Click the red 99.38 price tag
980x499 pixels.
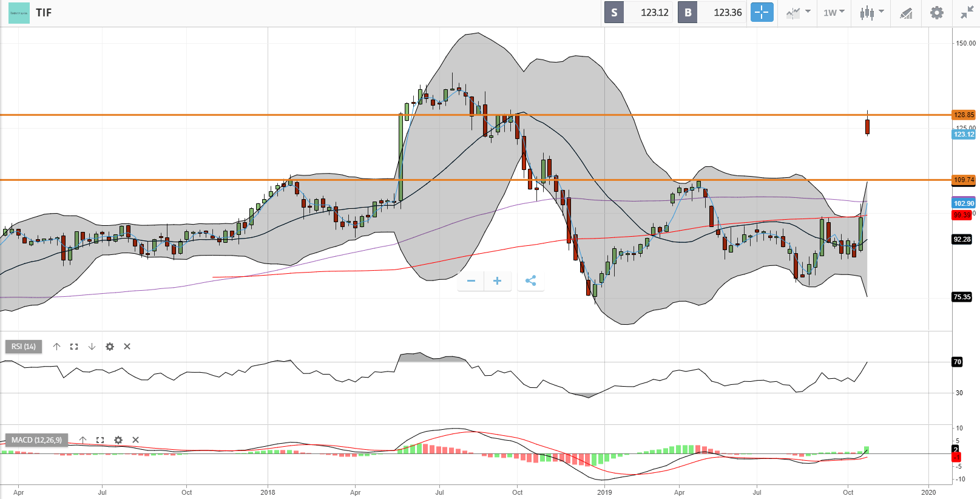(x=961, y=215)
